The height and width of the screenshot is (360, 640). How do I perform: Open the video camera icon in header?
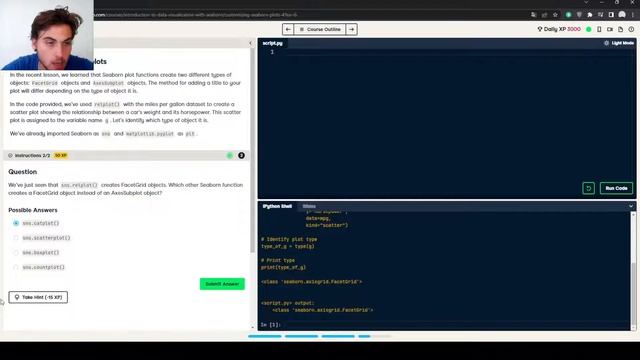pyautogui.click(x=610, y=29)
